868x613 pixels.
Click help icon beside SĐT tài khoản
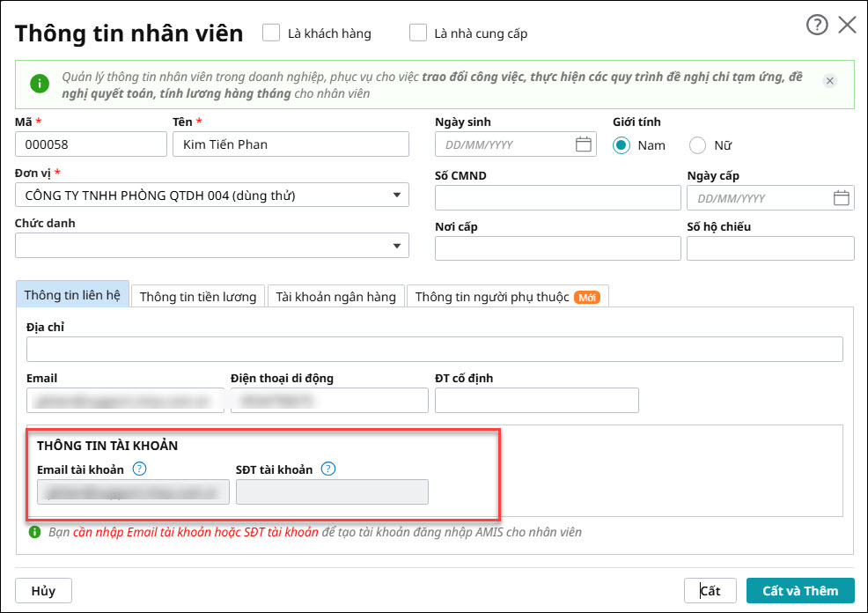click(x=328, y=469)
